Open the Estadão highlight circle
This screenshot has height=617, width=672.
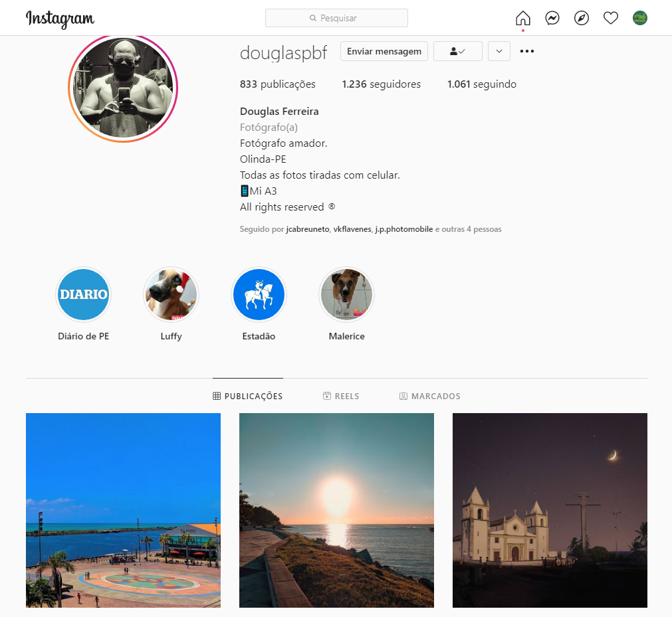coord(259,295)
